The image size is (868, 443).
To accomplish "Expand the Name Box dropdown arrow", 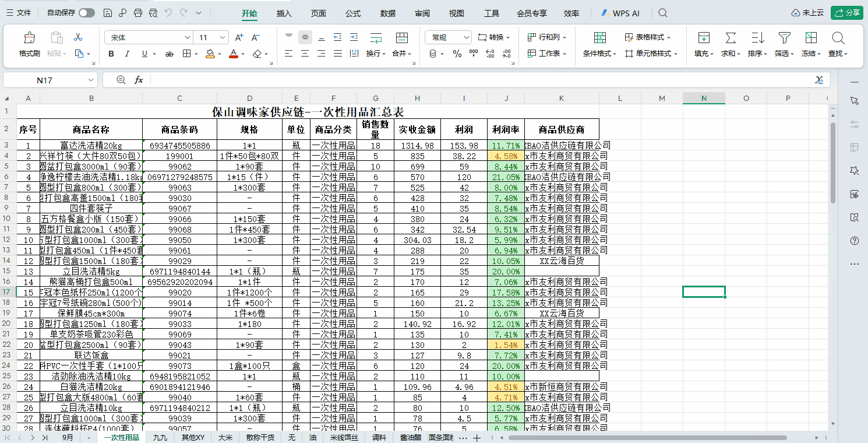I will (91, 80).
